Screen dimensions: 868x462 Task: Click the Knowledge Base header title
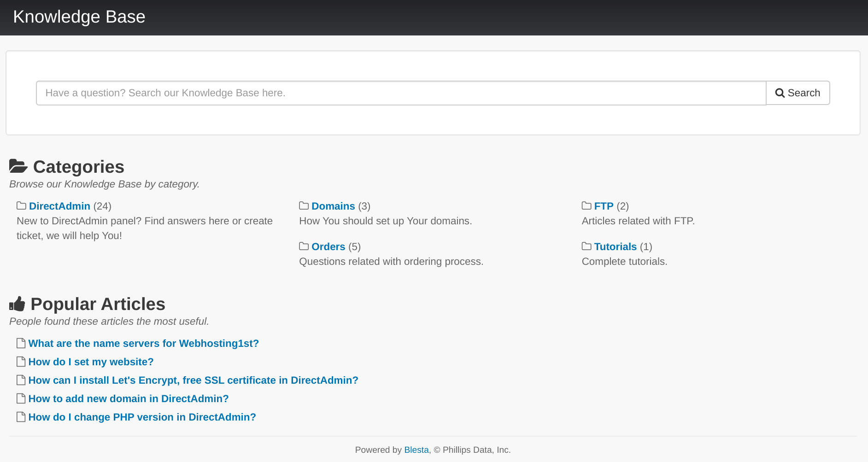point(79,17)
